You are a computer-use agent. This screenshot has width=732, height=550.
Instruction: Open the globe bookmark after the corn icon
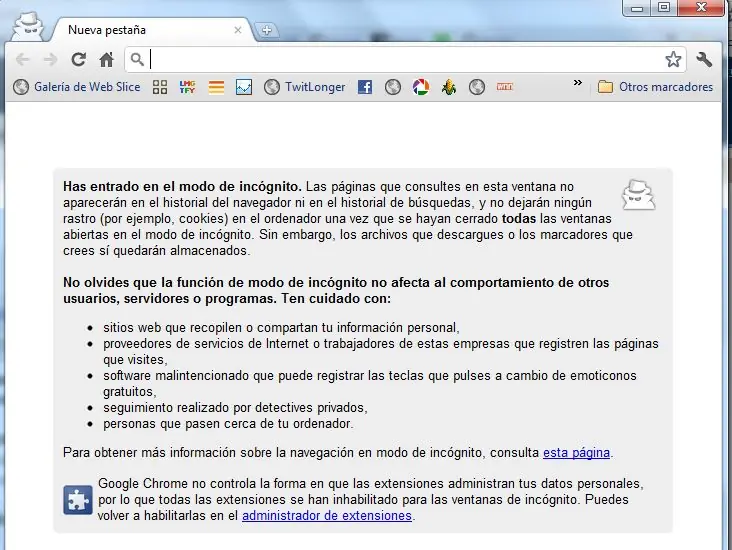[477, 87]
